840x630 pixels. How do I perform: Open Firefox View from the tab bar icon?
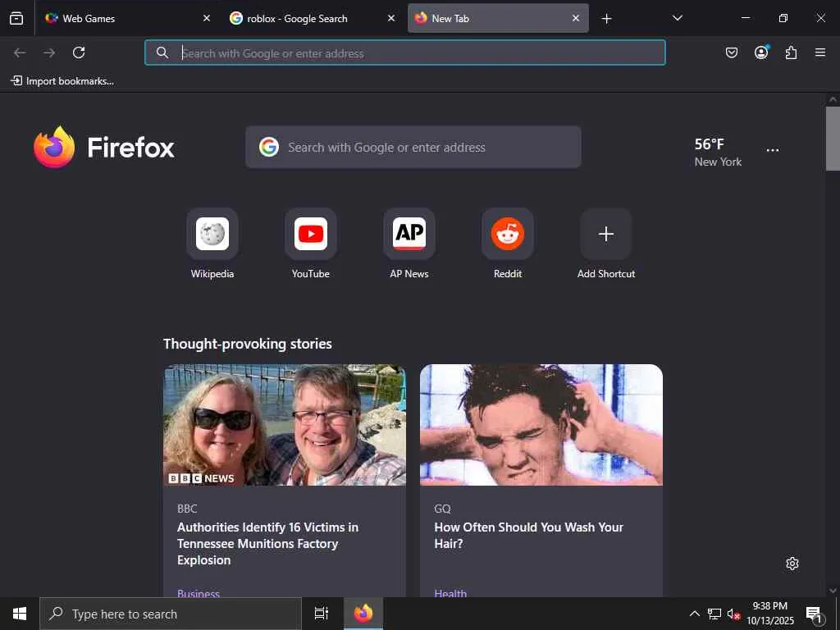pos(16,18)
